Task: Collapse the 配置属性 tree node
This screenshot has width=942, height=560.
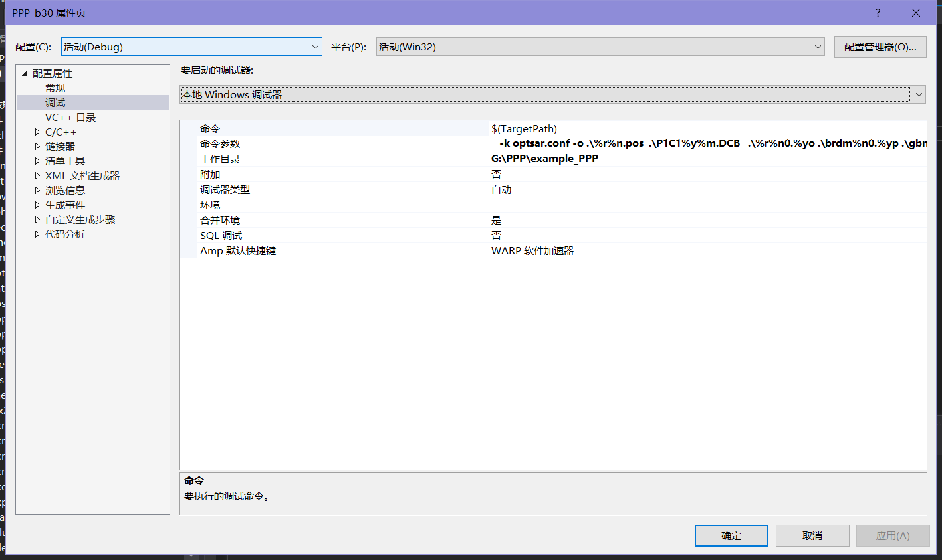Action: [25, 73]
